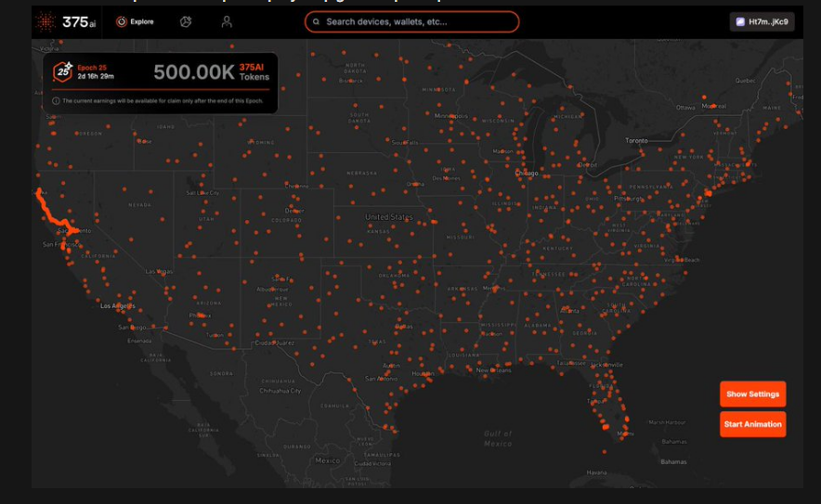821x504 pixels.
Task: Click the 500.00K token amount
Action: click(193, 72)
